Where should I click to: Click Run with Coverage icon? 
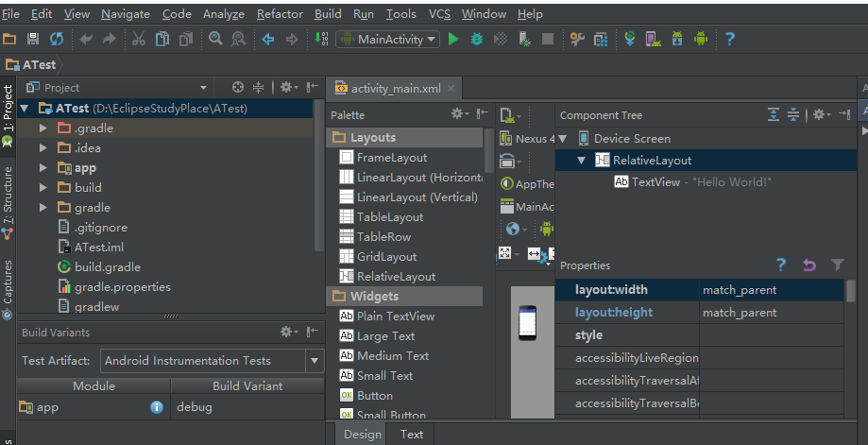[x=501, y=39]
